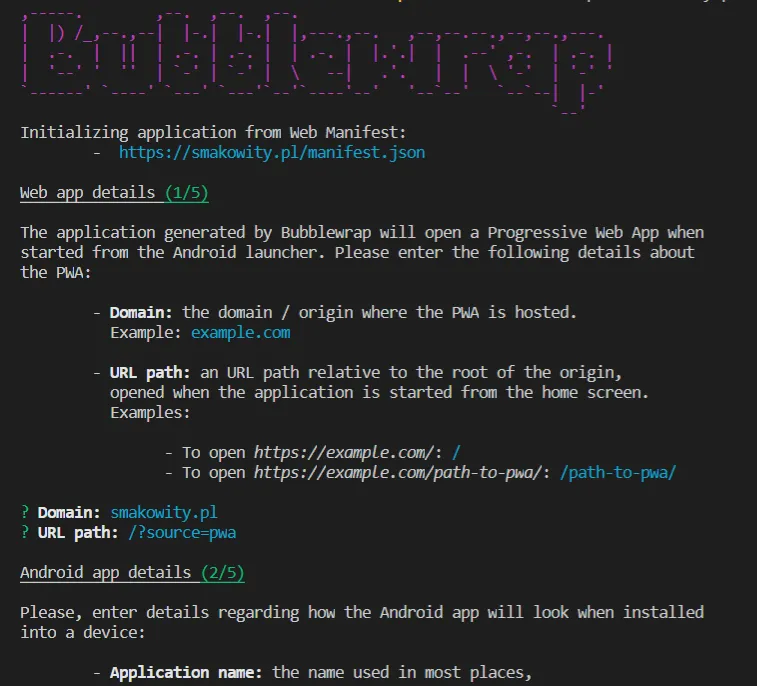Viewport: 757px width, 686px height.
Task: Click the example.com example domain
Action: click(x=240, y=333)
